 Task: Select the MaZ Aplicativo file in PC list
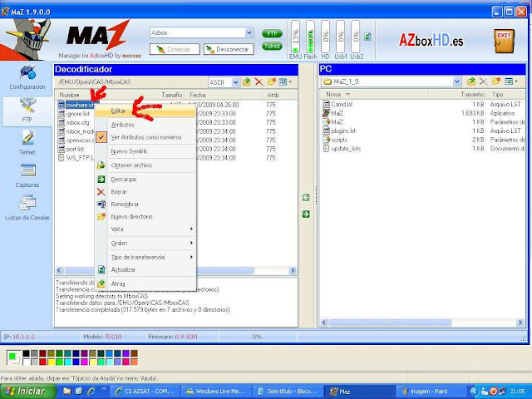[x=337, y=113]
